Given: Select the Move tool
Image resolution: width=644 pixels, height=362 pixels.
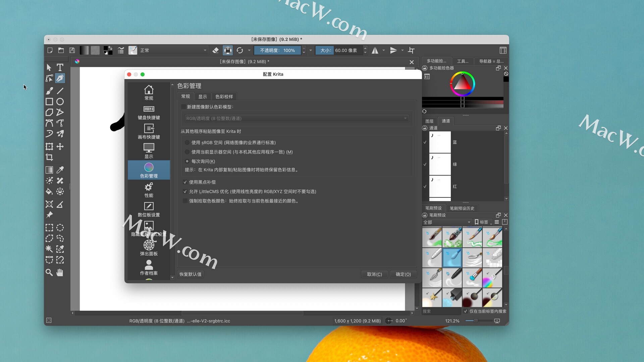Looking at the screenshot, I should (60, 146).
